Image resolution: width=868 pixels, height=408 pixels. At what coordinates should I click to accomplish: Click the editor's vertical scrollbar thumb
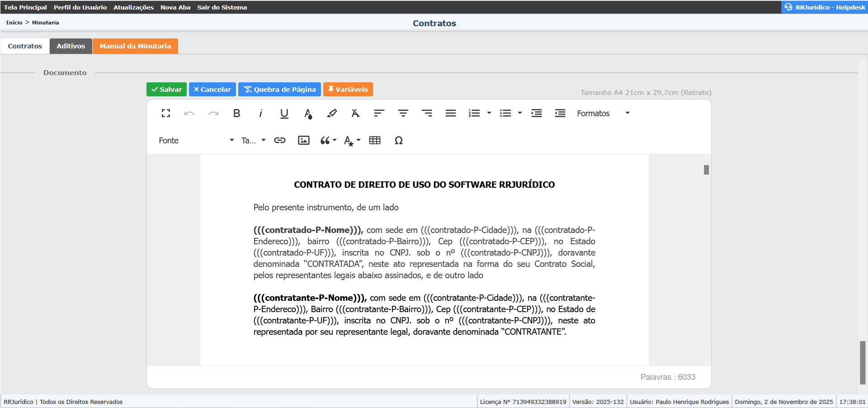[706, 170]
